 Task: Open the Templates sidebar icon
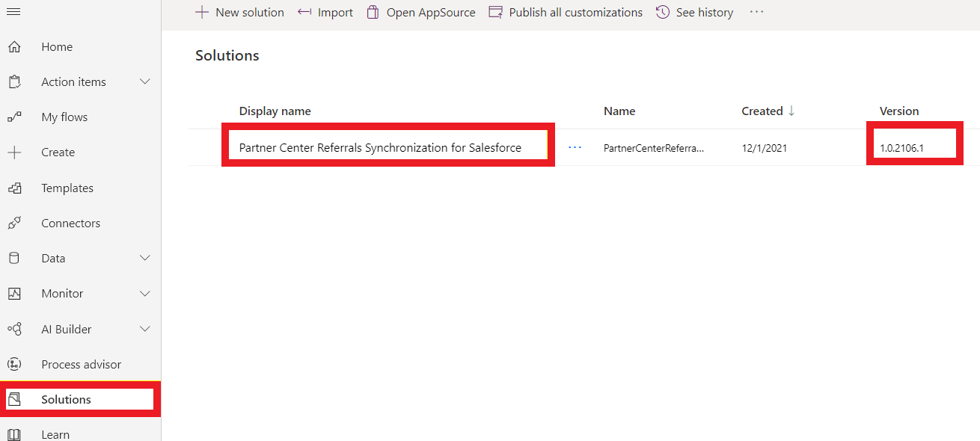pos(13,188)
